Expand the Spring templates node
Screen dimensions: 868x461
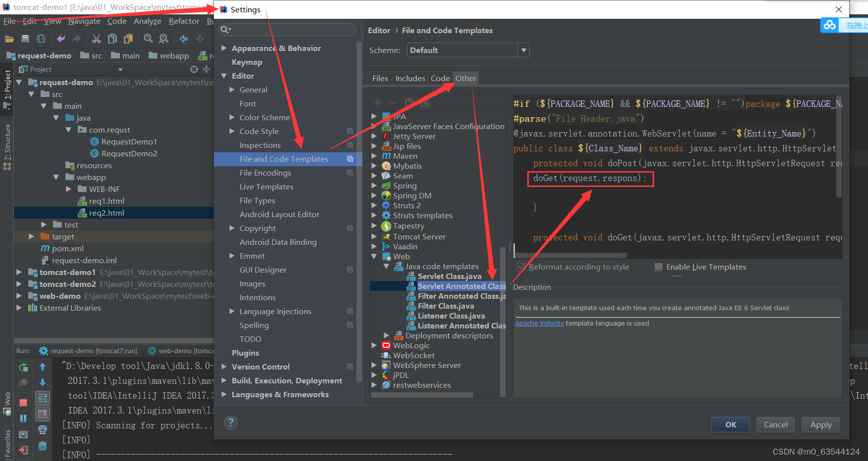pyautogui.click(x=375, y=185)
